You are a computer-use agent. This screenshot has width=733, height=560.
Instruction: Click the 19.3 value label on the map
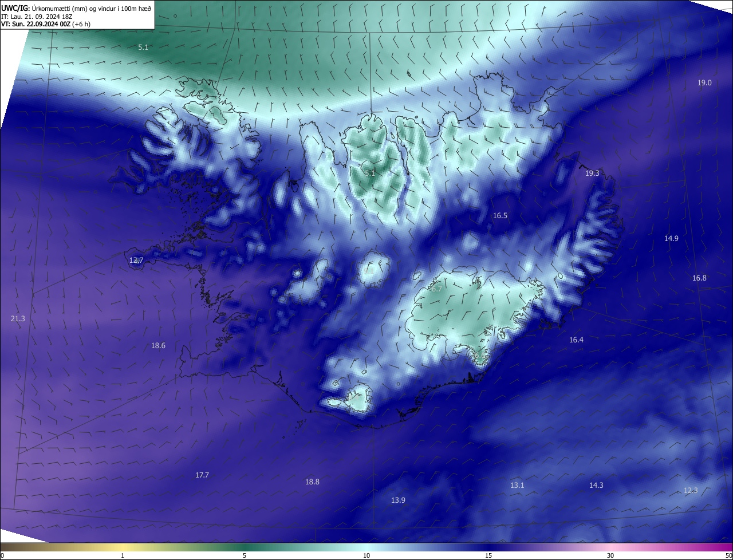592,173
